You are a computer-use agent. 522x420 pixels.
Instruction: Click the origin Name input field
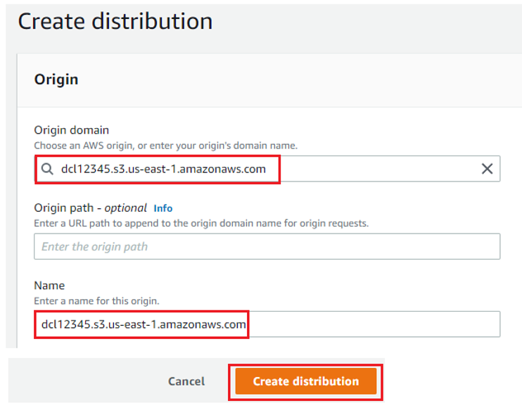tap(267, 324)
